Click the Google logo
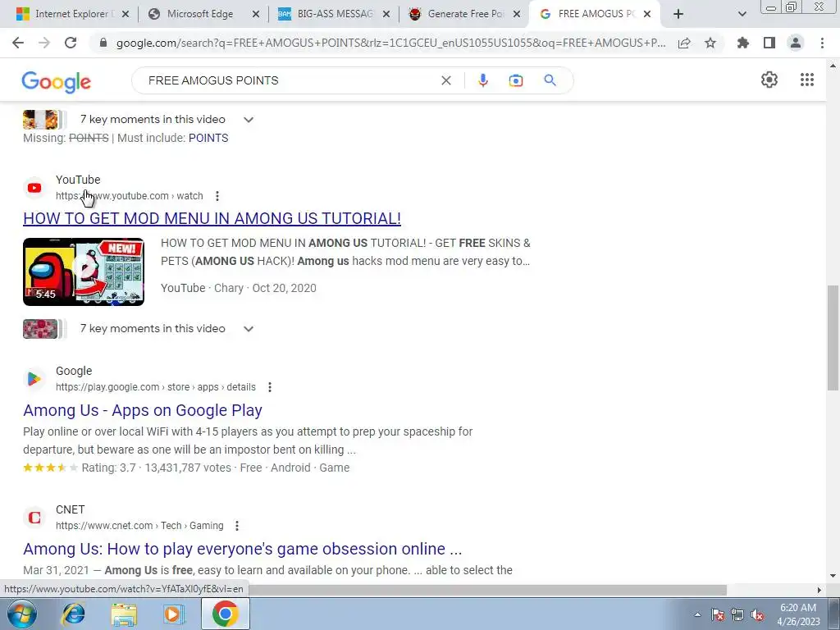The width and height of the screenshot is (840, 630). [57, 82]
